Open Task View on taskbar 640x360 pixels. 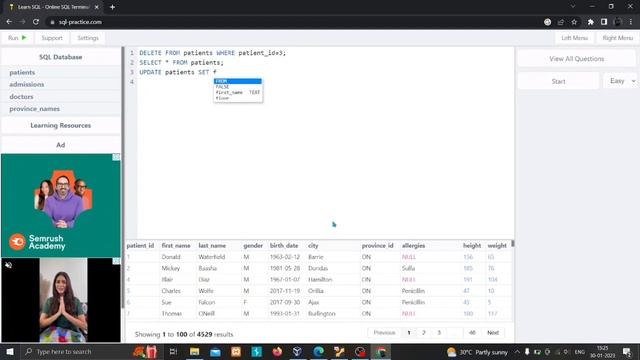tap(173, 351)
